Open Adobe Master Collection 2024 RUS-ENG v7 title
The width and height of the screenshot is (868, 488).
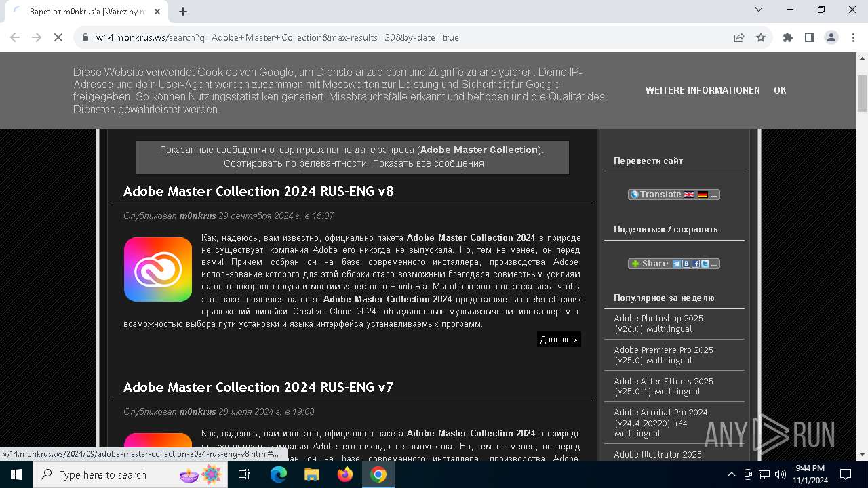[x=258, y=387]
